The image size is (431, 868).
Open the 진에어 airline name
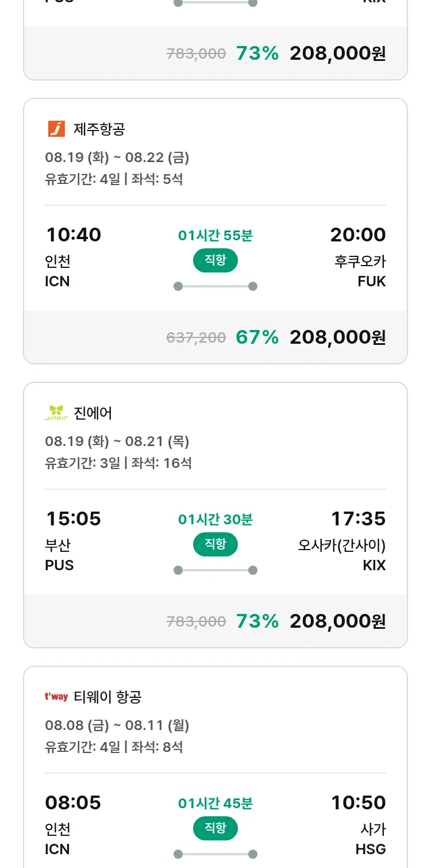pyautogui.click(x=93, y=413)
